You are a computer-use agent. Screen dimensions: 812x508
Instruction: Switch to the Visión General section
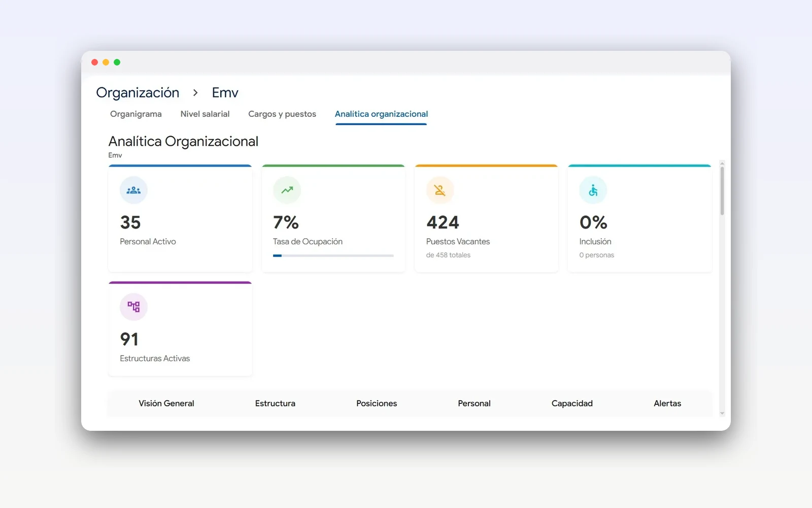[x=166, y=403]
